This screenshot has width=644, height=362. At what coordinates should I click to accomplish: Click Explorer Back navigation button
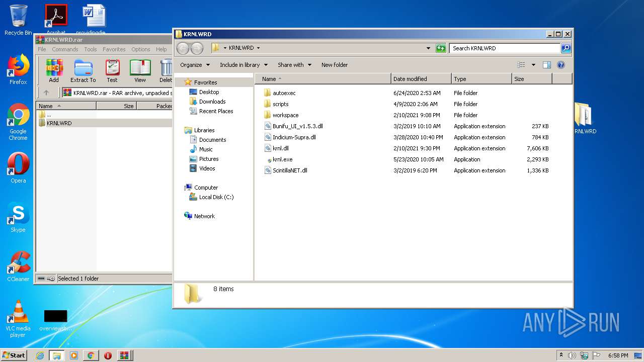point(183,48)
